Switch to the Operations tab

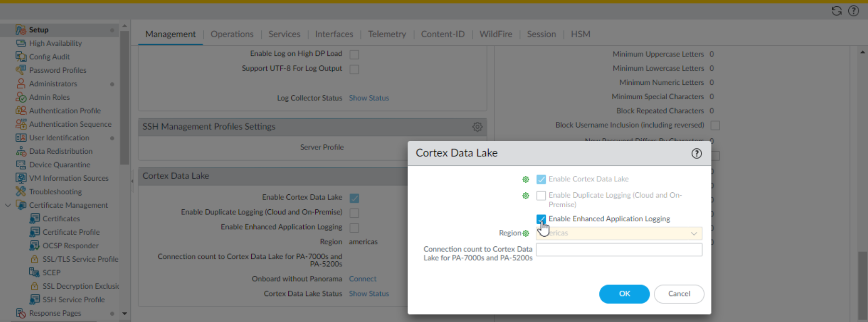click(x=232, y=34)
